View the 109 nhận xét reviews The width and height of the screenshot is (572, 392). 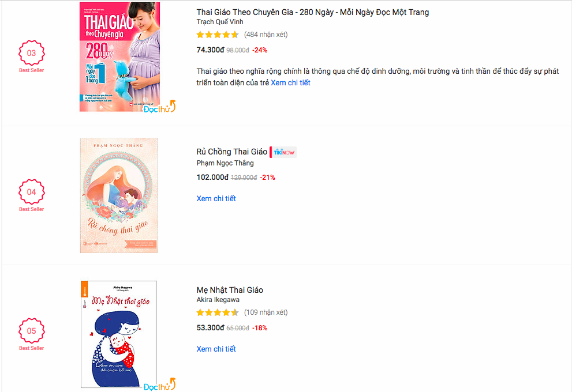266,312
